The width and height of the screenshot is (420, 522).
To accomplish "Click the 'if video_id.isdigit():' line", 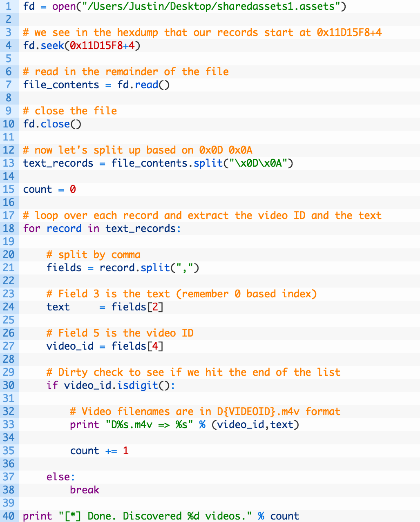I will tap(111, 386).
